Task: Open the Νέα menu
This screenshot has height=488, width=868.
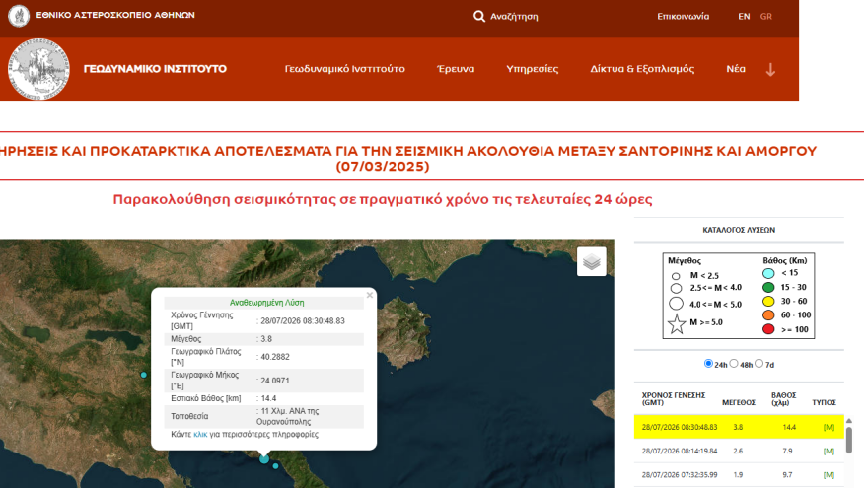Action: tap(736, 69)
